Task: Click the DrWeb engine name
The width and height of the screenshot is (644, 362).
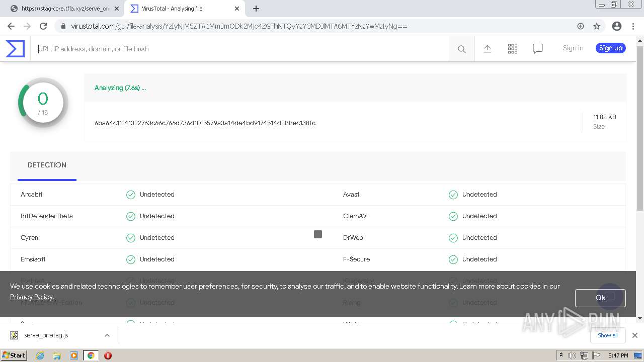Action: tap(353, 237)
